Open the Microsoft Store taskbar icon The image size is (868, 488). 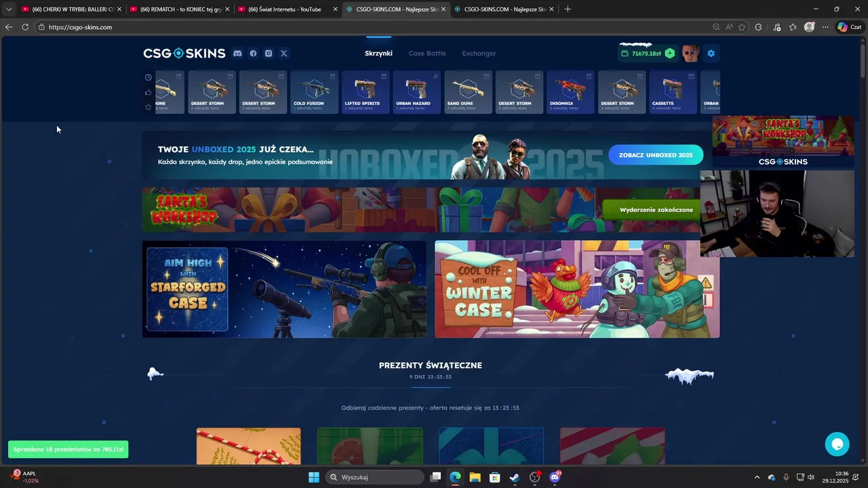coord(495,477)
